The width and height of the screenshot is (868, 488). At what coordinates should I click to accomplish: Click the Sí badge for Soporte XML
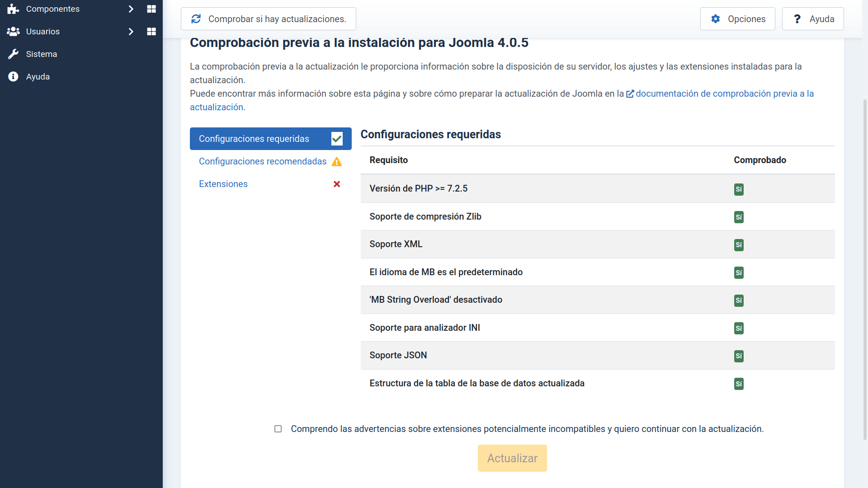click(x=739, y=245)
